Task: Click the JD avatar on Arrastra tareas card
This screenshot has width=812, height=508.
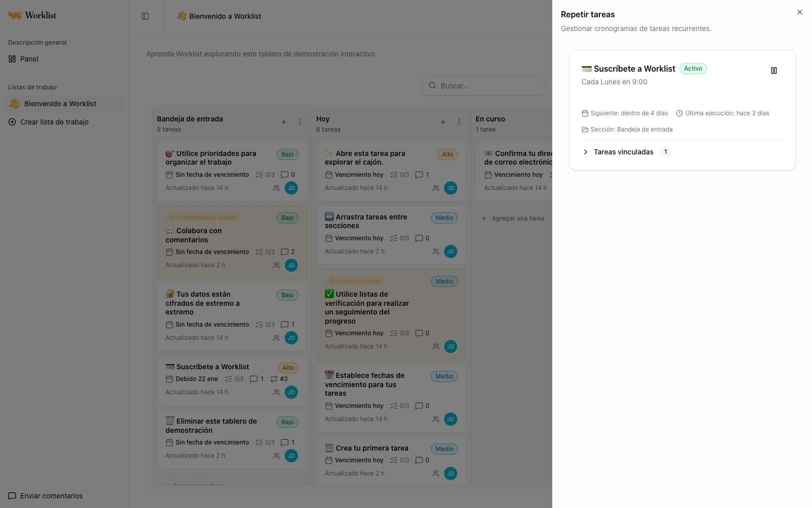Action: coord(451,251)
